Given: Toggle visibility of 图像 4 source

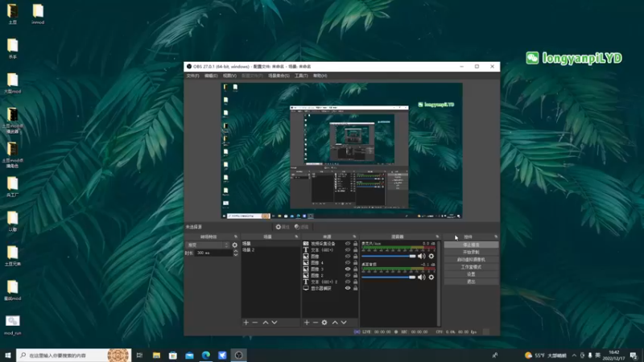Looking at the screenshot, I should click(348, 263).
